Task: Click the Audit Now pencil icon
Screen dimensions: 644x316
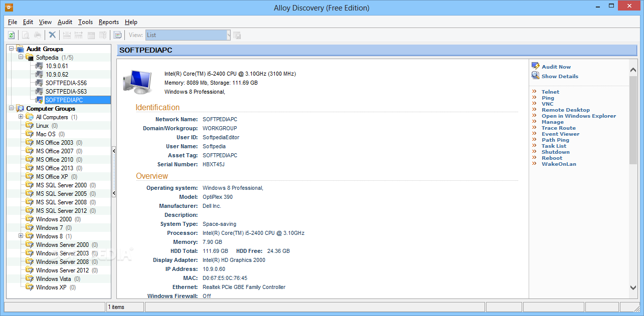Action: (536, 67)
